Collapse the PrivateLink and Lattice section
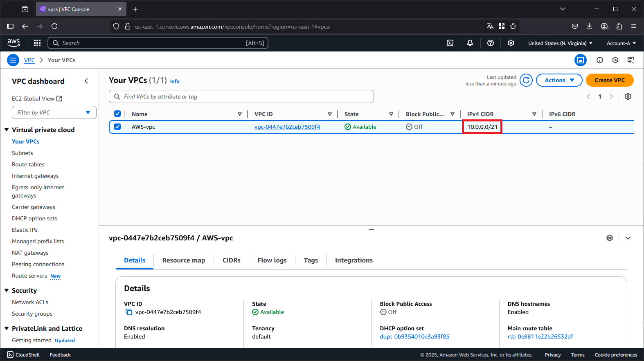 [7, 328]
